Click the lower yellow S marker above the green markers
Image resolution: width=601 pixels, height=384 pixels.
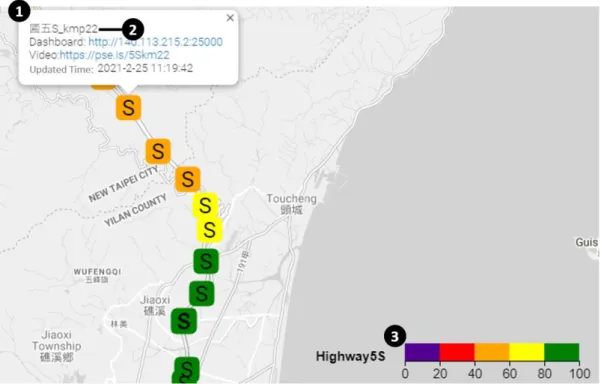coord(210,230)
